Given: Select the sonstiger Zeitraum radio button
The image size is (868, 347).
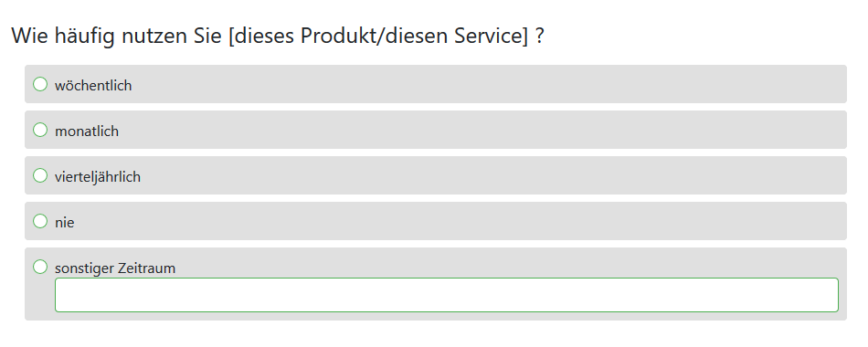Looking at the screenshot, I should [40, 267].
